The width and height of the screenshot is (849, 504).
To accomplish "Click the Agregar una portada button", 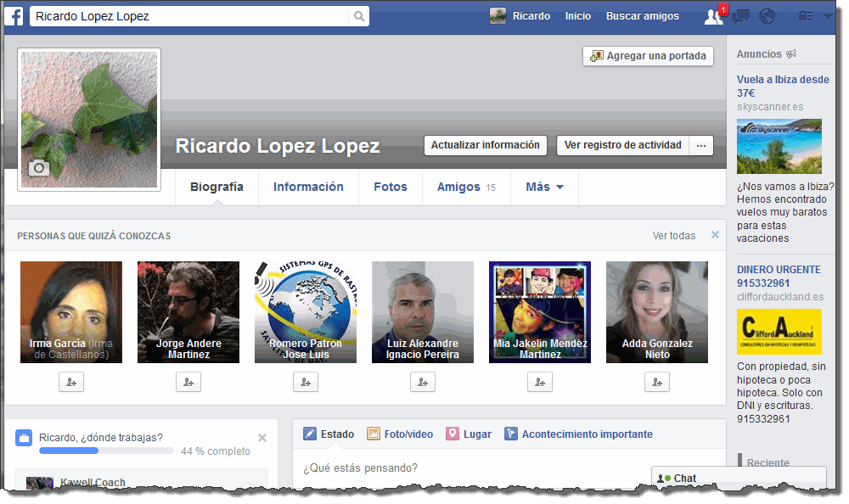I will coord(648,56).
